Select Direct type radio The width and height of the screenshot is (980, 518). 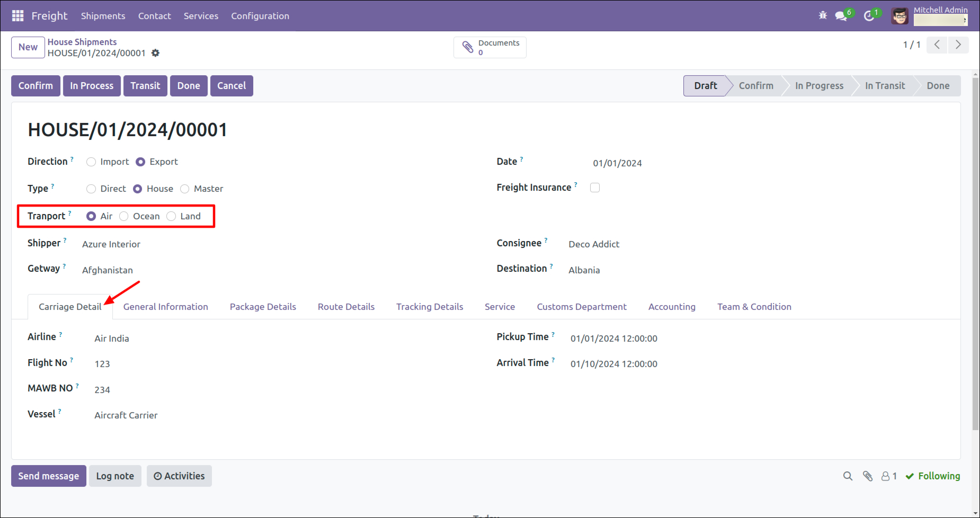(x=91, y=189)
